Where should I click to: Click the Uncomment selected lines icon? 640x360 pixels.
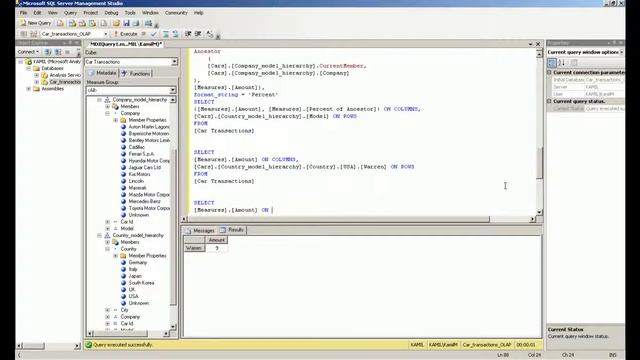175,34
